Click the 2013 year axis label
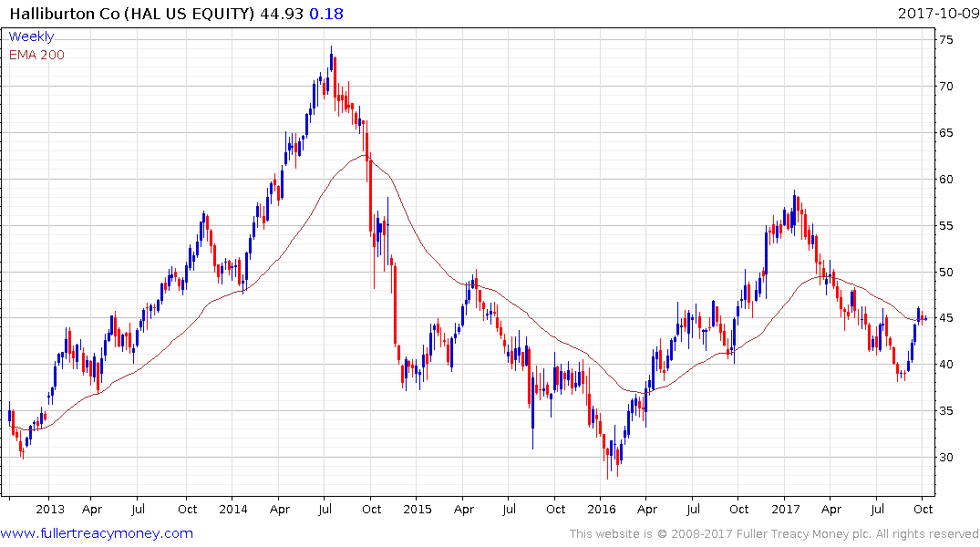This screenshot has height=547, width=980. (49, 509)
